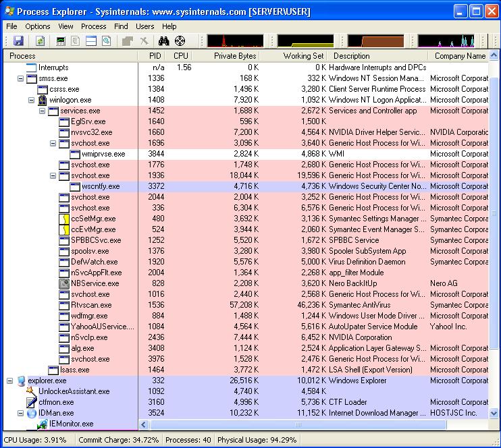Viewport: 501px width, 448px height.
Task: Sort by the Private Bytes column header
Action: click(x=226, y=56)
